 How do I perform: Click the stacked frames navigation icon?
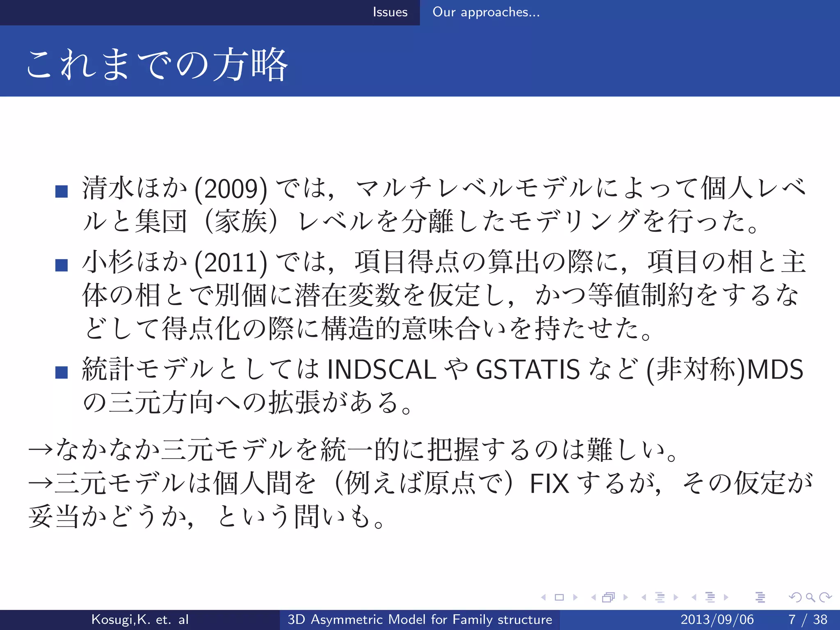tap(609, 597)
